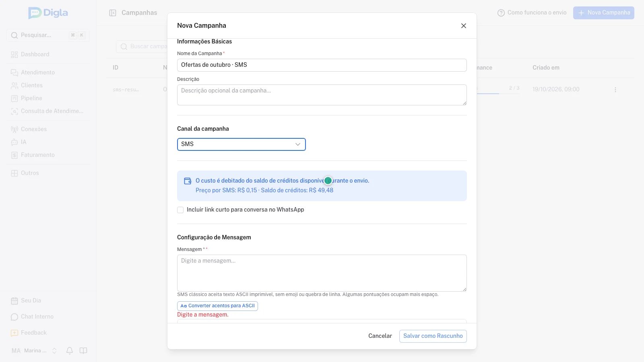Image resolution: width=644 pixels, height=362 pixels.
Task: Enable Incluir link curto para WhatsApp checkbox
Action: tap(180, 210)
